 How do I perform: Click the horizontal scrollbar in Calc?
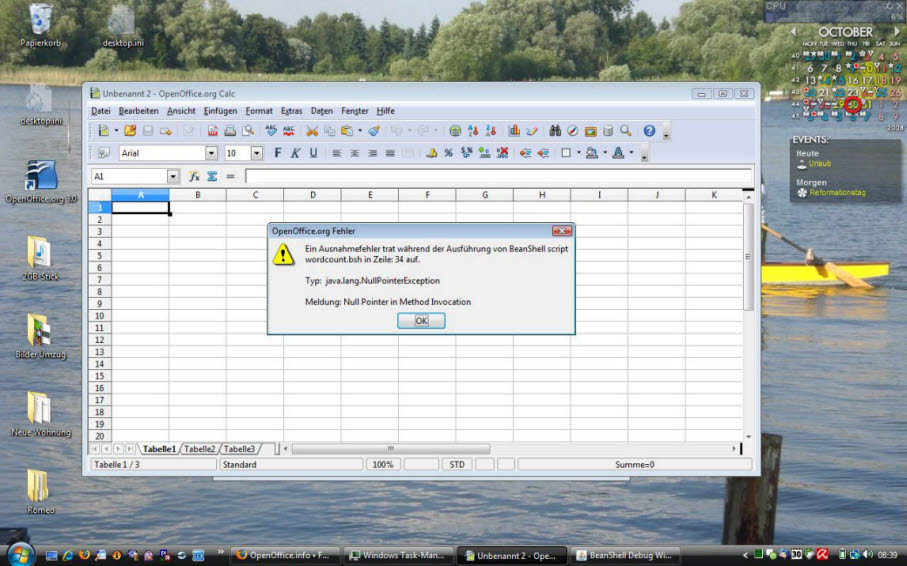tap(390, 449)
